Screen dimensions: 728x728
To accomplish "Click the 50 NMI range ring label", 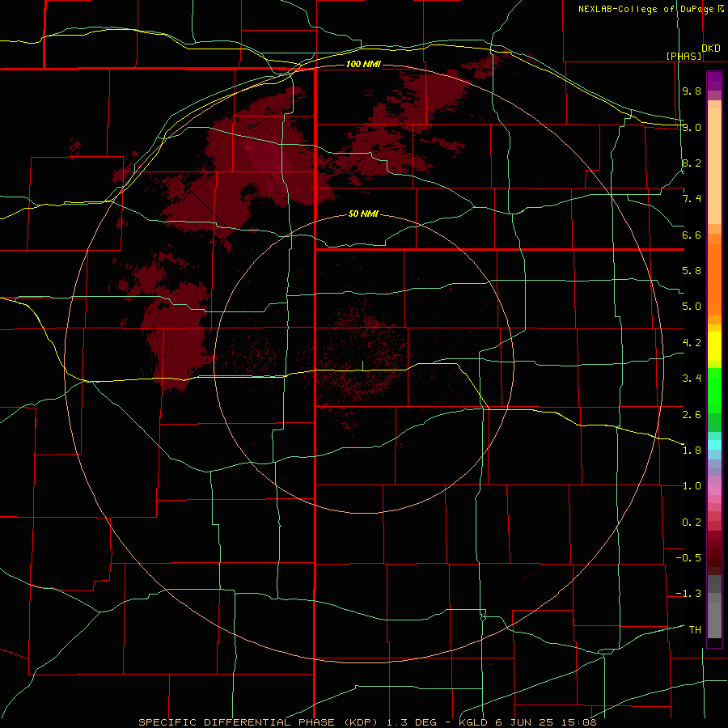I will click(363, 214).
